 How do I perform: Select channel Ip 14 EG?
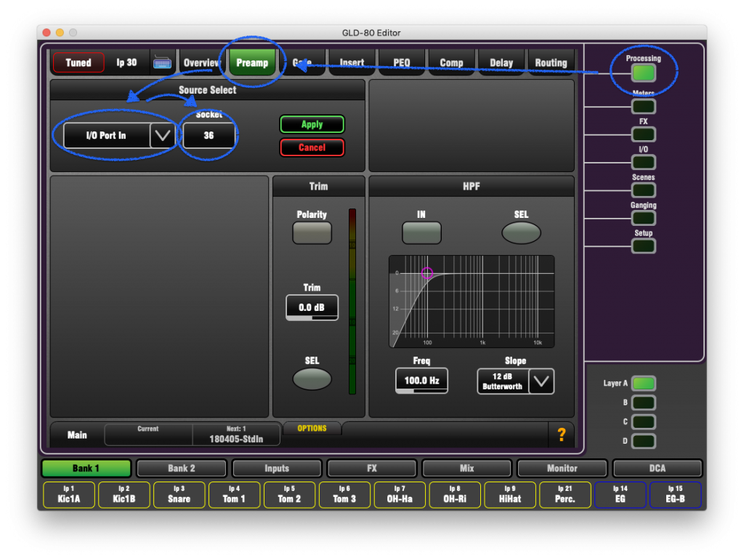pos(620,495)
